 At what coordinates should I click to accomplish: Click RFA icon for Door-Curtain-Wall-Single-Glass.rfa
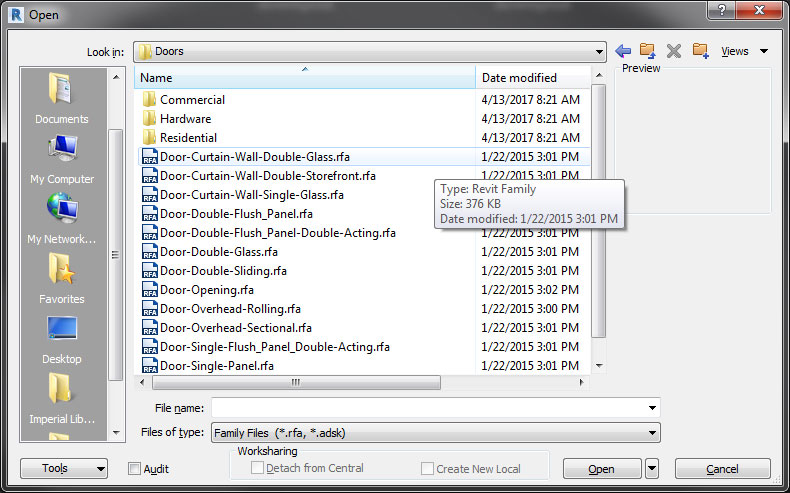coord(150,195)
